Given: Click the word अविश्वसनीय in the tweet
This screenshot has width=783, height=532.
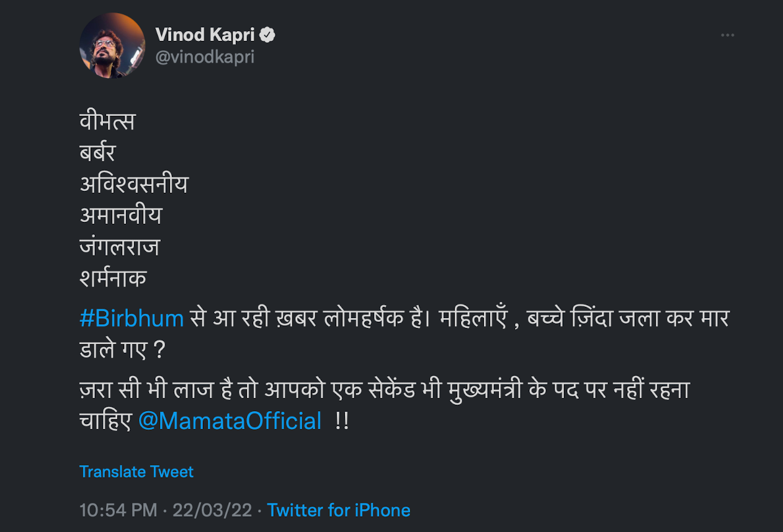Looking at the screenshot, I should pyautogui.click(x=133, y=184).
